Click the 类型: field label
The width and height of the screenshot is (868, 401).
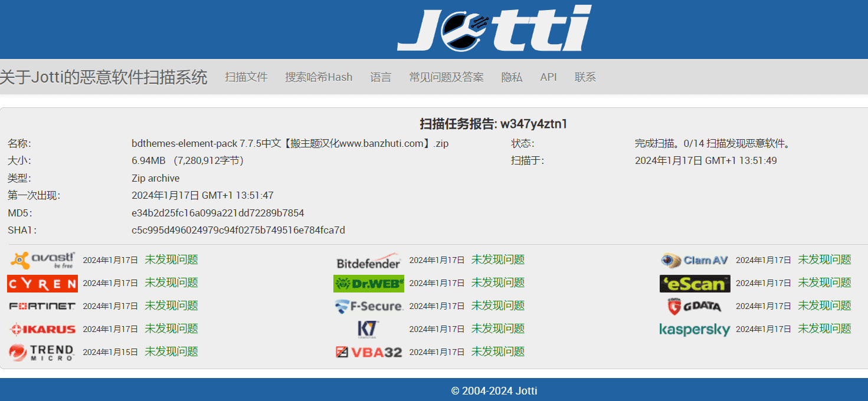19,178
